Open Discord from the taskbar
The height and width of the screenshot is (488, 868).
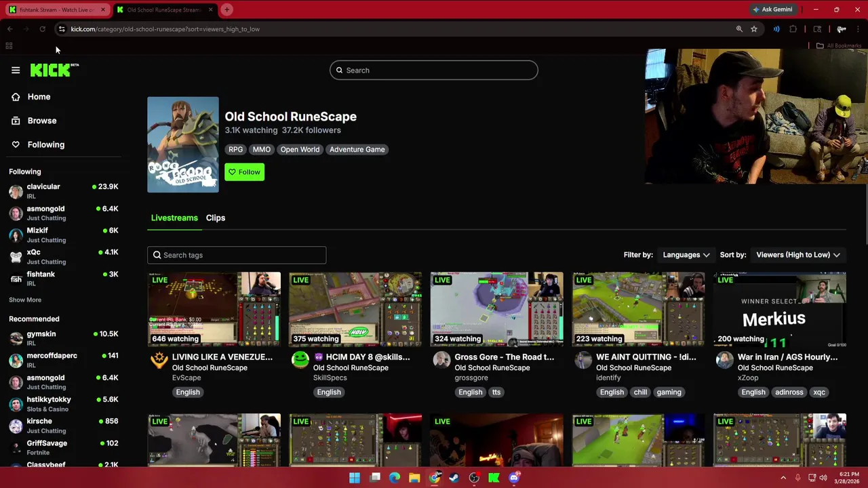pyautogui.click(x=514, y=478)
